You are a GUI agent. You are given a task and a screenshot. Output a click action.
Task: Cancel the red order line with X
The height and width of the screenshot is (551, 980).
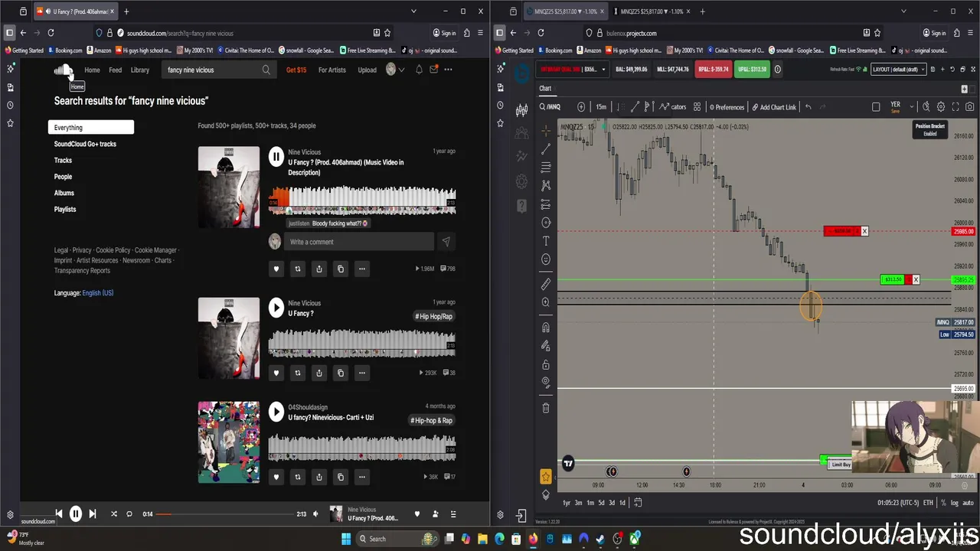(x=864, y=231)
